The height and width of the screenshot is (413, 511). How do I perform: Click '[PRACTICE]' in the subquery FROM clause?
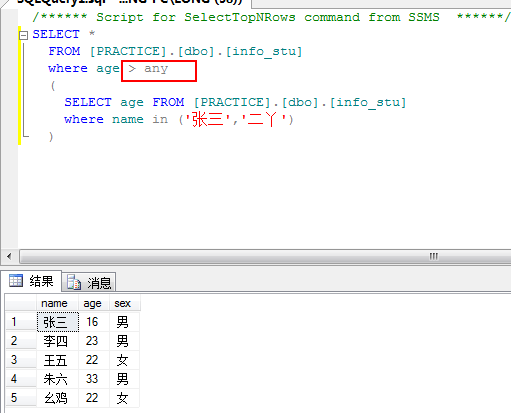(232, 102)
